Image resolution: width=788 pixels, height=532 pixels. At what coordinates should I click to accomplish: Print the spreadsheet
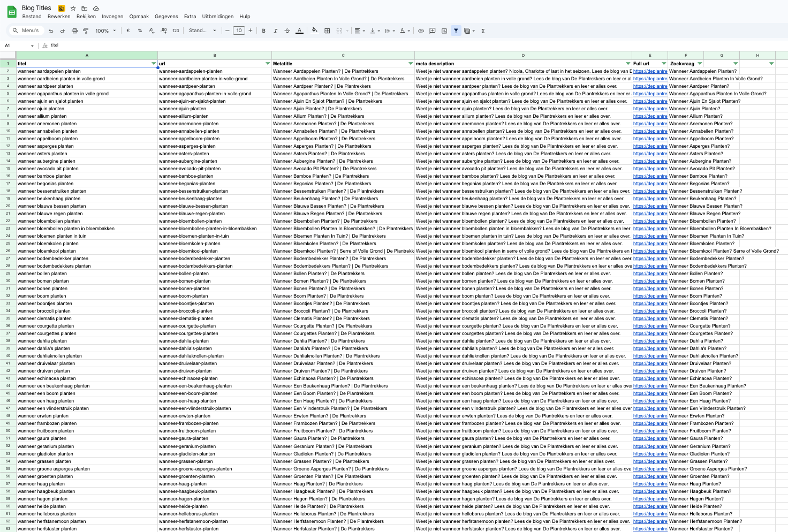(74, 31)
